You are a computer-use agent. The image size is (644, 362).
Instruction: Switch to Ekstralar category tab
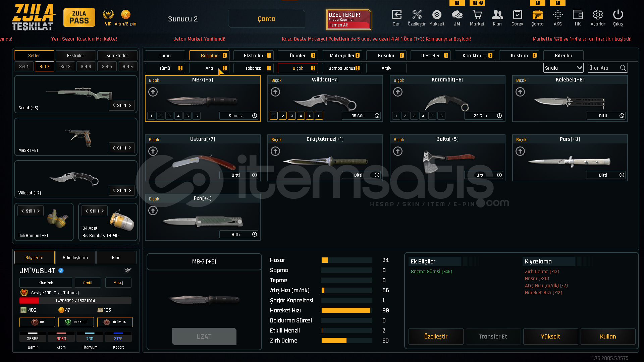254,55
